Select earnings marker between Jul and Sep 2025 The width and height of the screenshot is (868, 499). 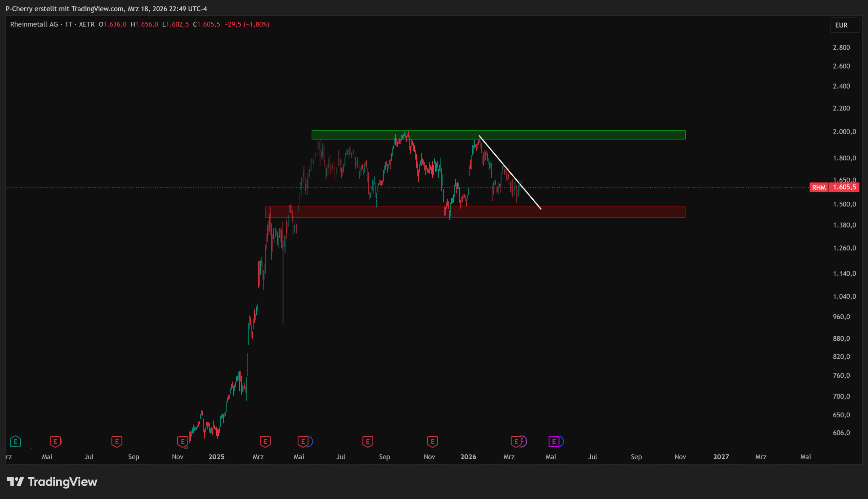(368, 441)
